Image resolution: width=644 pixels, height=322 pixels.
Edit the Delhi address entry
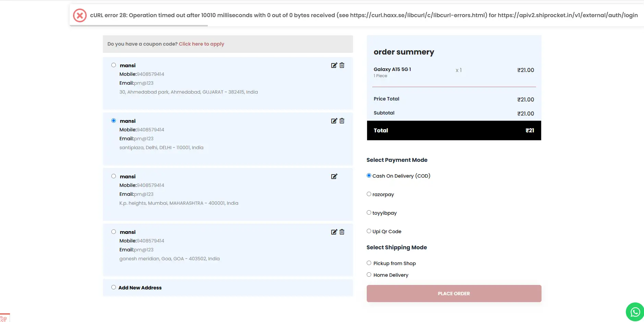[334, 121]
